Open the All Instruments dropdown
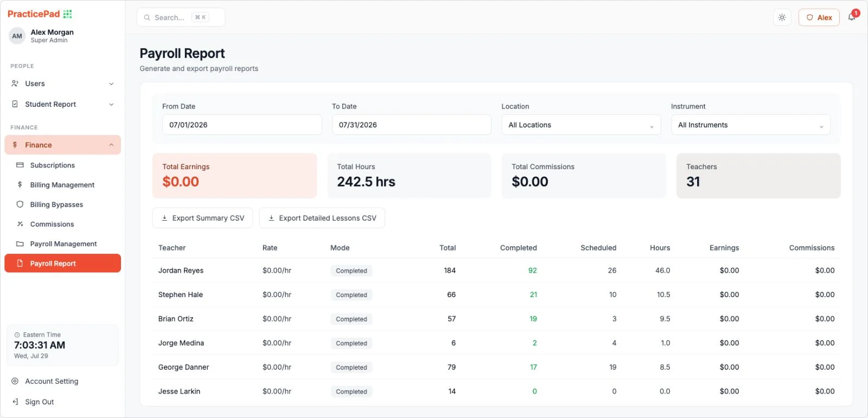The height and width of the screenshot is (418, 868). pyautogui.click(x=750, y=125)
